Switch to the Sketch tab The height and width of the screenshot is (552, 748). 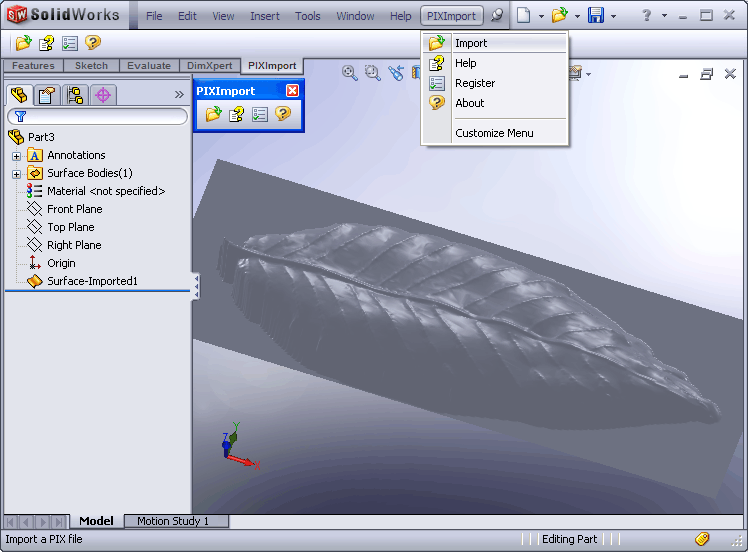point(91,66)
